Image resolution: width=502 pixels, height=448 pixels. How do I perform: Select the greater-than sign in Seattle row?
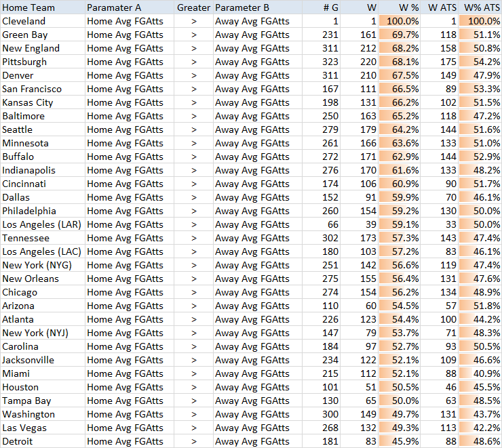(x=193, y=129)
